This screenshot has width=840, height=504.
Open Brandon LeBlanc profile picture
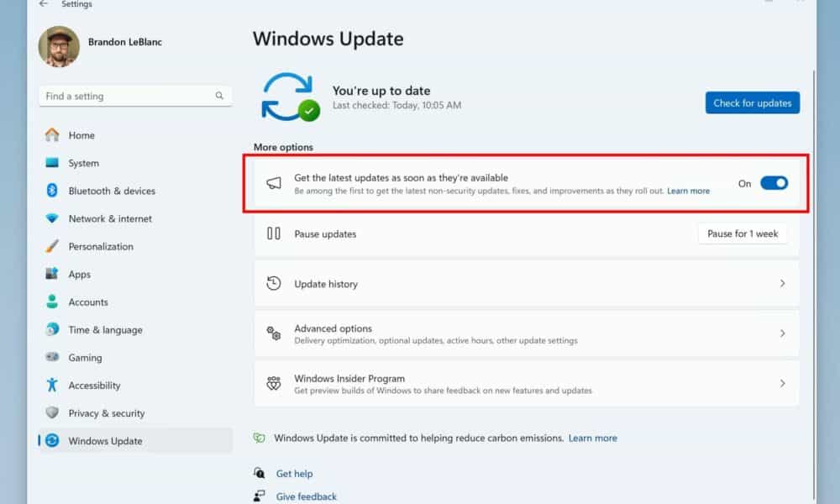[x=59, y=46]
